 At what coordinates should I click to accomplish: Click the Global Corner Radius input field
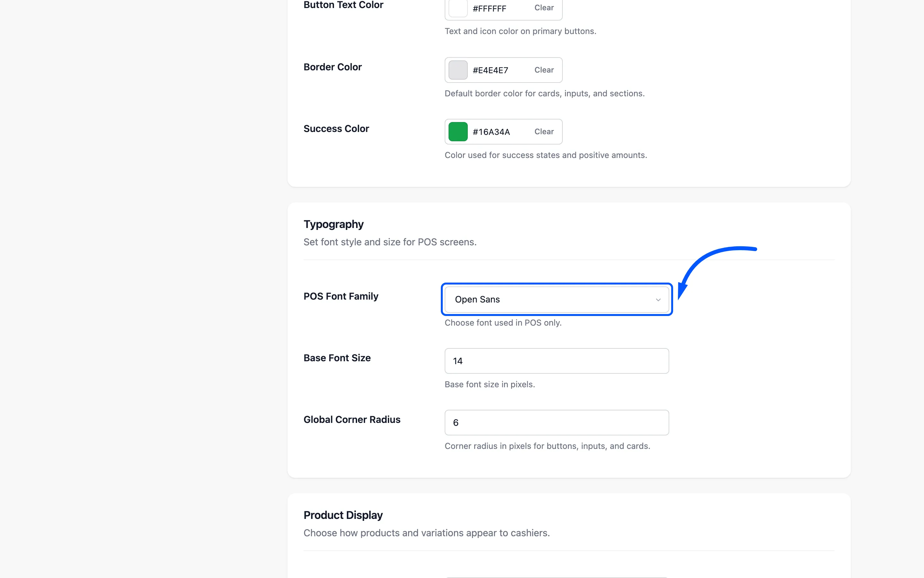point(557,422)
